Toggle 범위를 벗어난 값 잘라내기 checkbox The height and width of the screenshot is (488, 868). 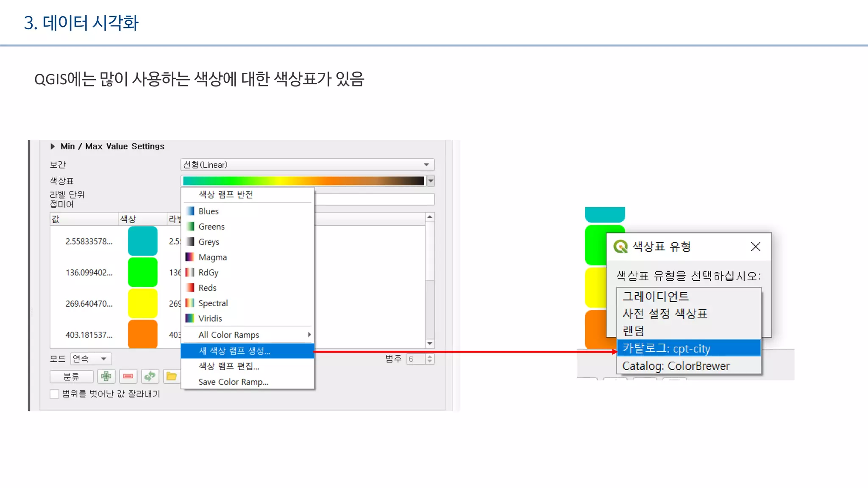coord(54,394)
